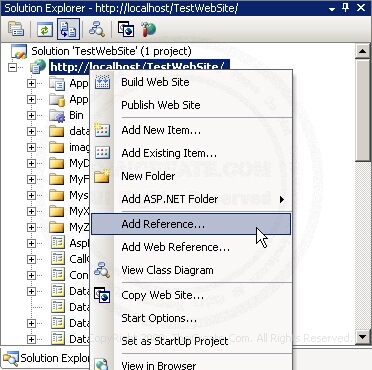The width and height of the screenshot is (372, 370).
Task: Click the 'imag' folder icon
Action: tap(57, 147)
